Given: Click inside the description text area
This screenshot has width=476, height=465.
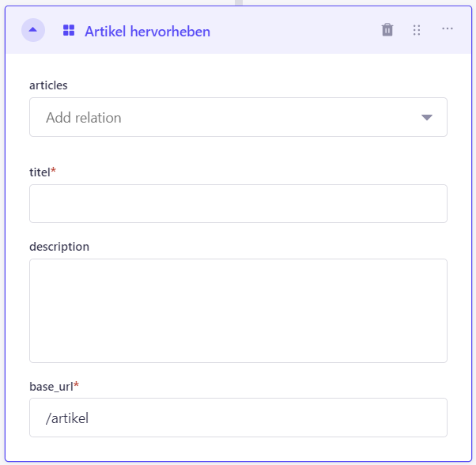Looking at the screenshot, I should coord(238,311).
